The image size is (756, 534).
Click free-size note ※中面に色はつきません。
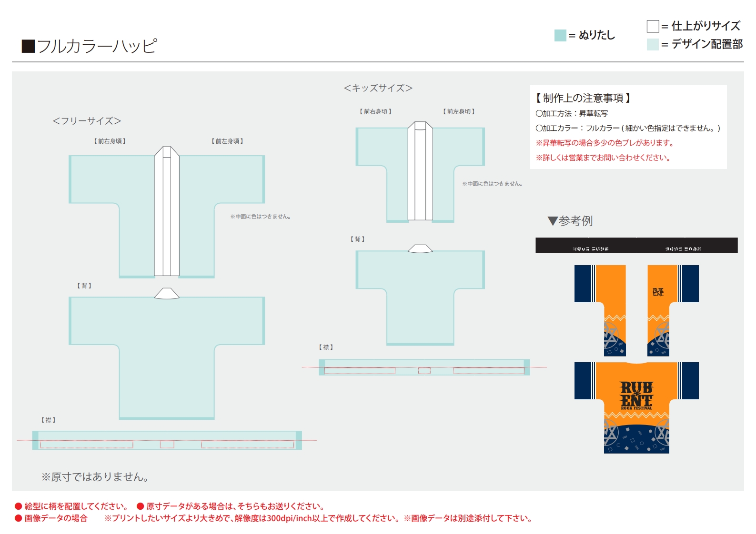[260, 217]
